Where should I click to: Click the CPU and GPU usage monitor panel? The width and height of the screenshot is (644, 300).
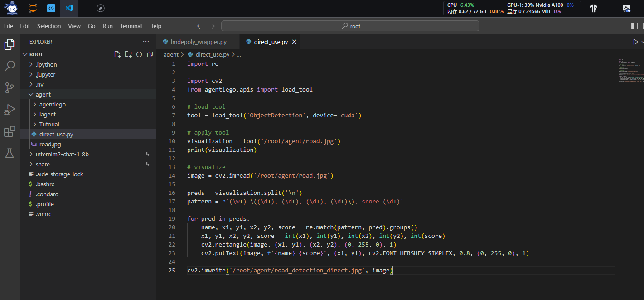pos(512,8)
